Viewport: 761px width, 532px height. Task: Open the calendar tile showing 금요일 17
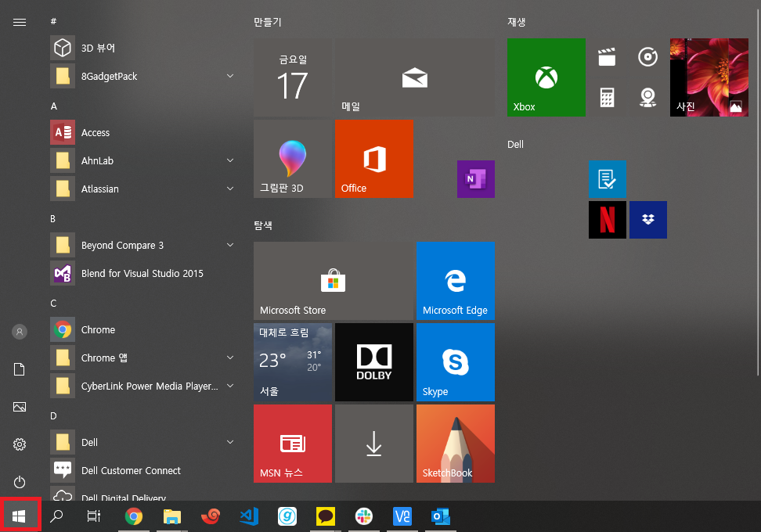coord(293,77)
